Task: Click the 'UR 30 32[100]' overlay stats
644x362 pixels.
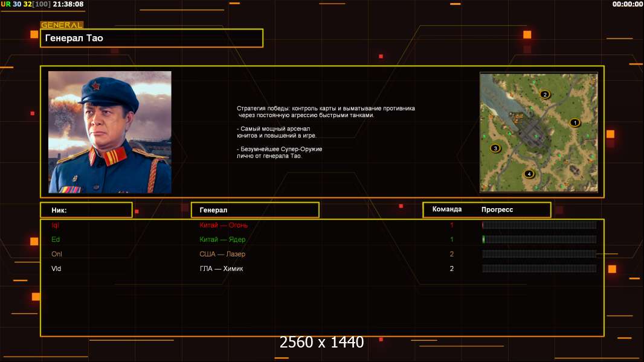Action: click(x=26, y=4)
